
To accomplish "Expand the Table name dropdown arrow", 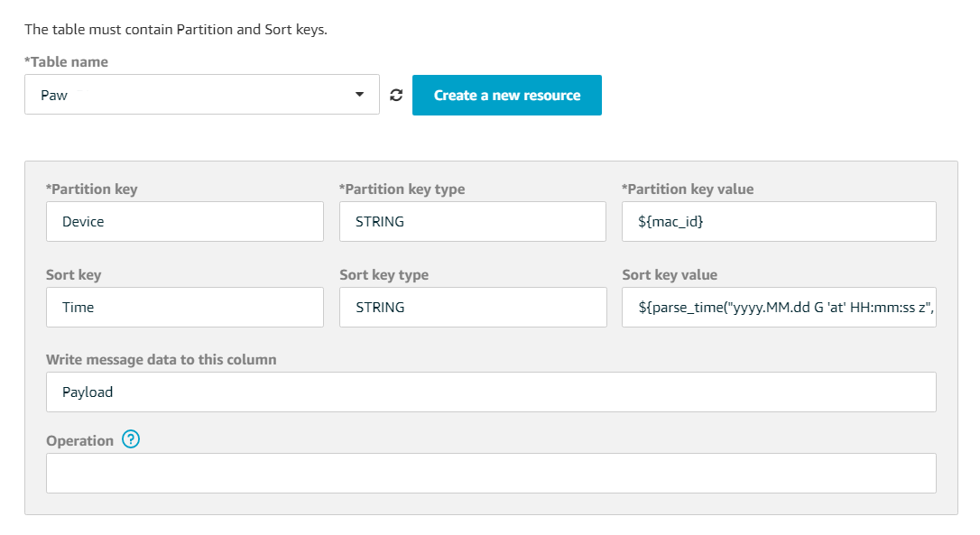I will 360,95.
